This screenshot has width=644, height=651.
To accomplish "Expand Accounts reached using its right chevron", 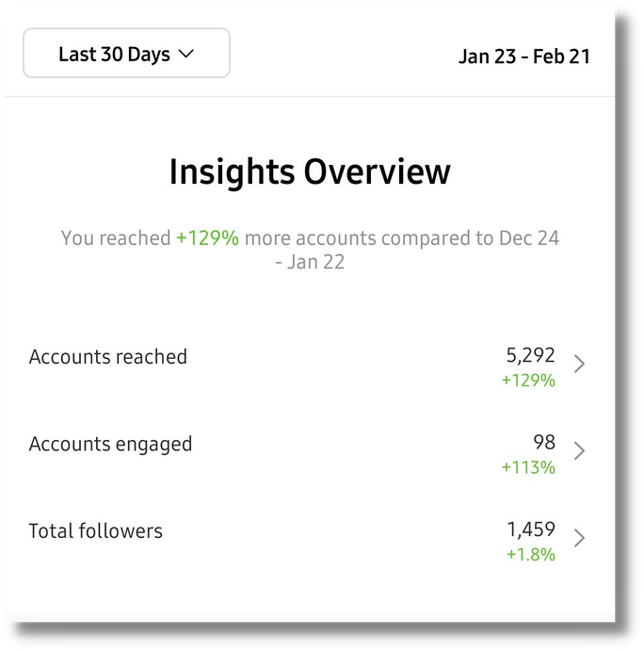I will [579, 365].
